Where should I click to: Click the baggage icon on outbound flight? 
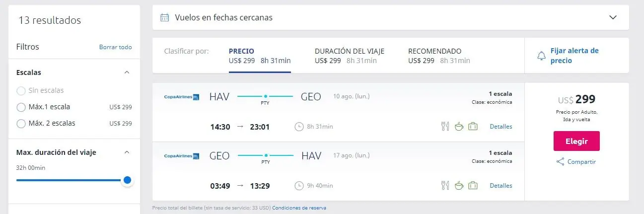(473, 127)
